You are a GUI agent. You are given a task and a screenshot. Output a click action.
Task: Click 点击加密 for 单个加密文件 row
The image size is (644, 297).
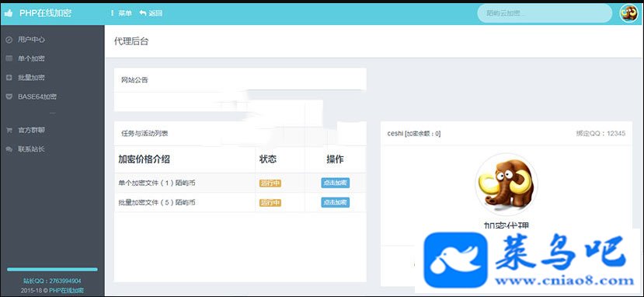[x=335, y=183]
